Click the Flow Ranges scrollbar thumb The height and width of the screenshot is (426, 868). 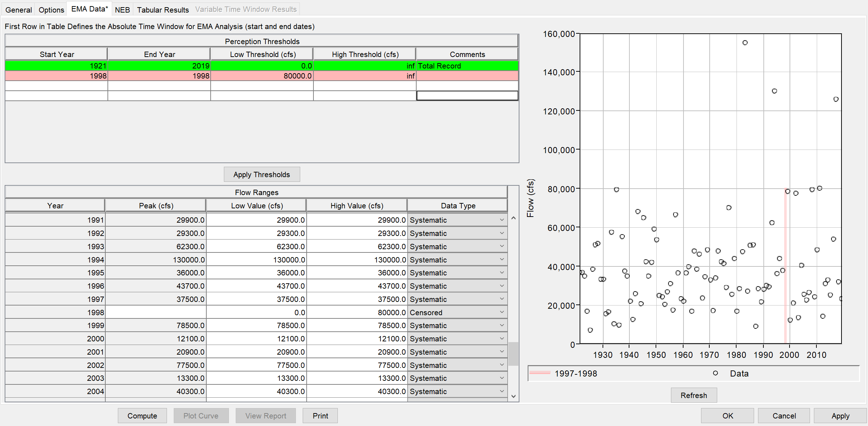click(x=513, y=354)
